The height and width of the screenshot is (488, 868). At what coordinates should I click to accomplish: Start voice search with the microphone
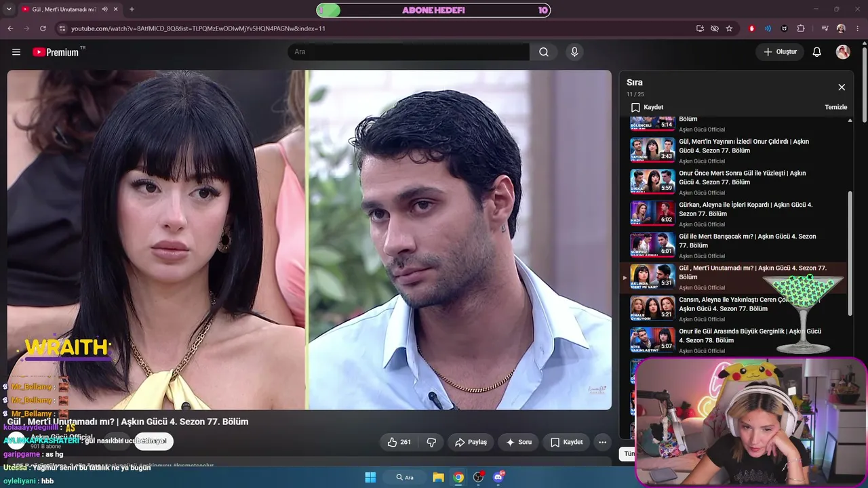tap(574, 52)
